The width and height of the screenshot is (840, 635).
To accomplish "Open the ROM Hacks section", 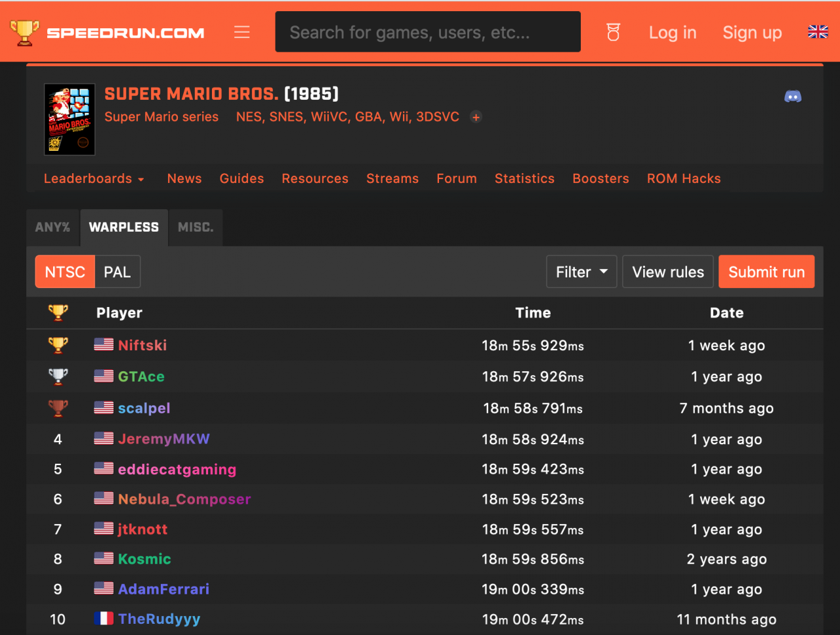I will click(x=684, y=178).
